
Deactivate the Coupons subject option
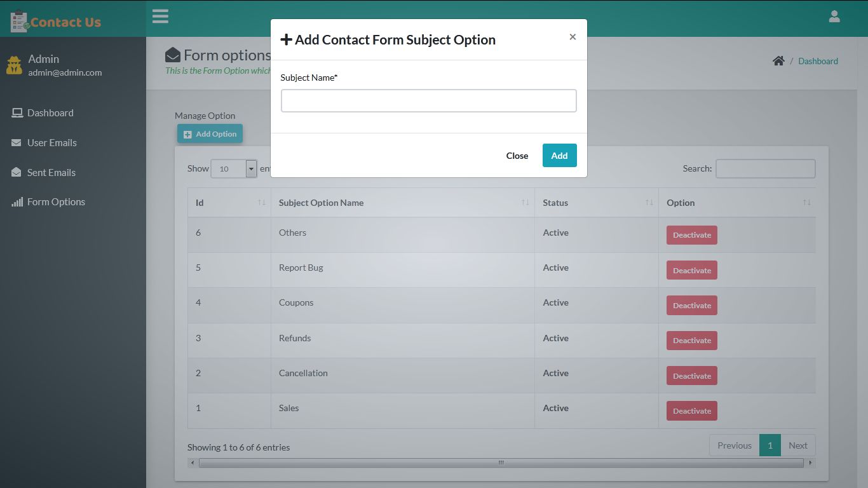pyautogui.click(x=691, y=305)
